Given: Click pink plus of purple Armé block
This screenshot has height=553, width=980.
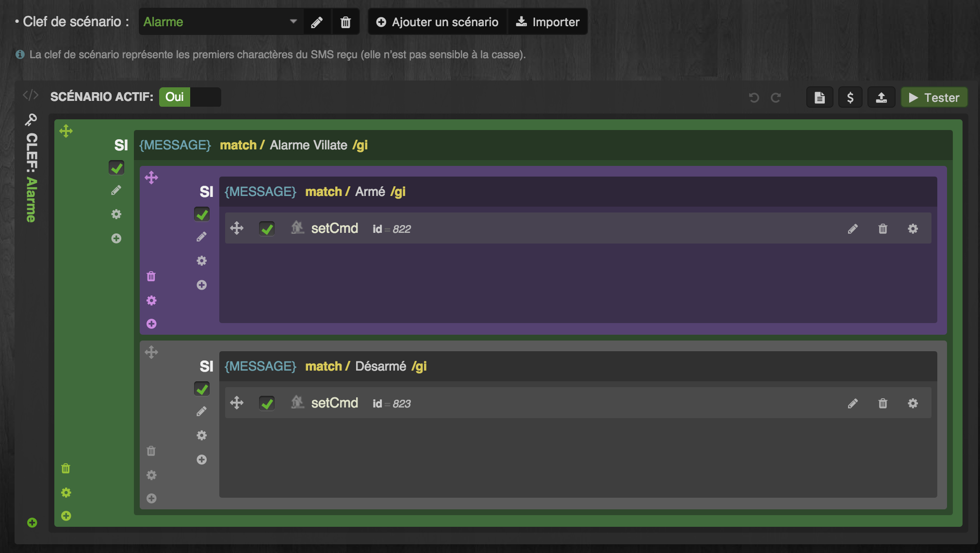Looking at the screenshot, I should coord(151,324).
